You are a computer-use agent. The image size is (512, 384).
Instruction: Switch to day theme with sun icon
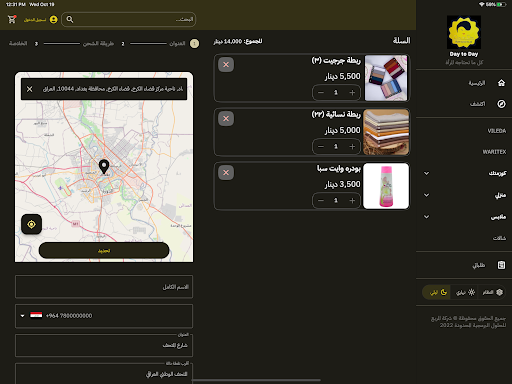click(x=465, y=292)
